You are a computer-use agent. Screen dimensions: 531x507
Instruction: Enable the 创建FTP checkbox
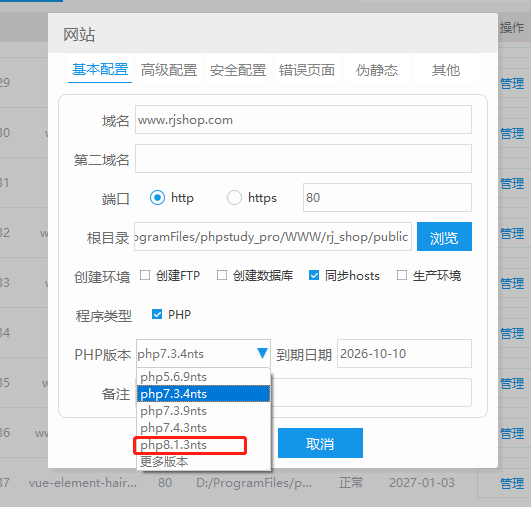pos(145,275)
